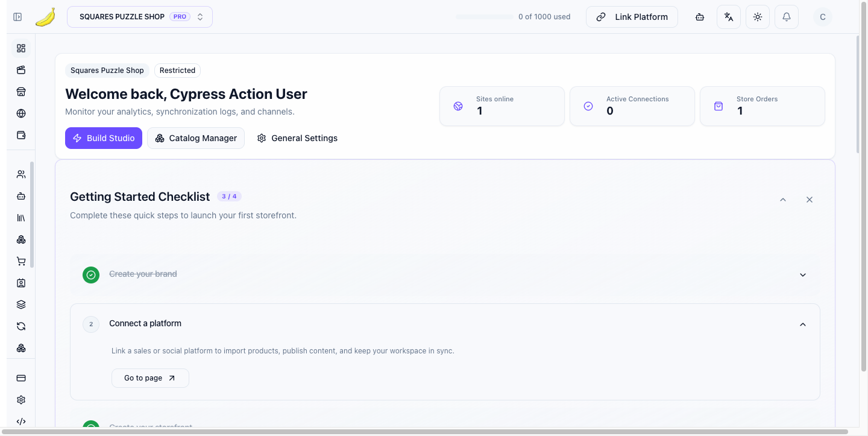Open notifications bell icon
868x436 pixels.
[787, 17]
